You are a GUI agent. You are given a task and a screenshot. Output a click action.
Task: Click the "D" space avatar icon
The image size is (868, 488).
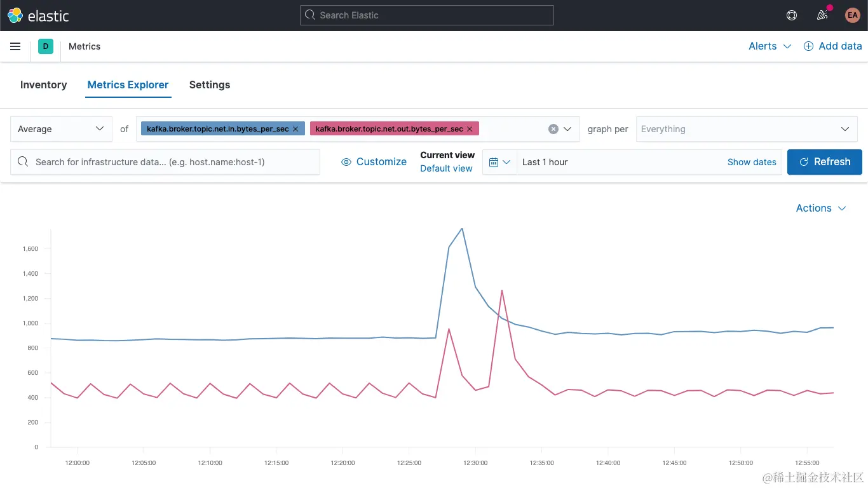(x=44, y=46)
